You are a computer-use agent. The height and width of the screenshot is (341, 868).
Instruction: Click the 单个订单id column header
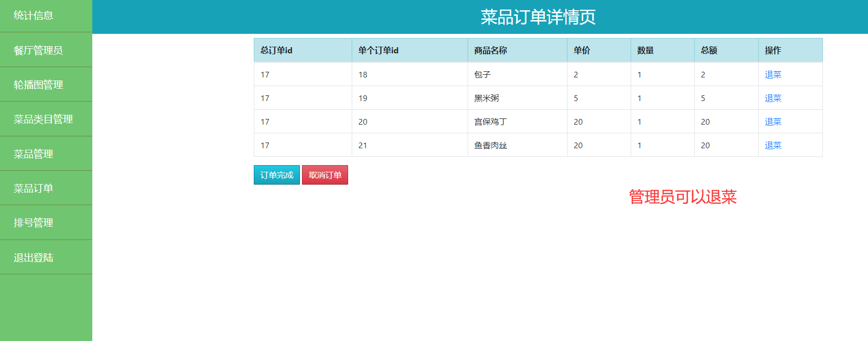click(x=410, y=50)
